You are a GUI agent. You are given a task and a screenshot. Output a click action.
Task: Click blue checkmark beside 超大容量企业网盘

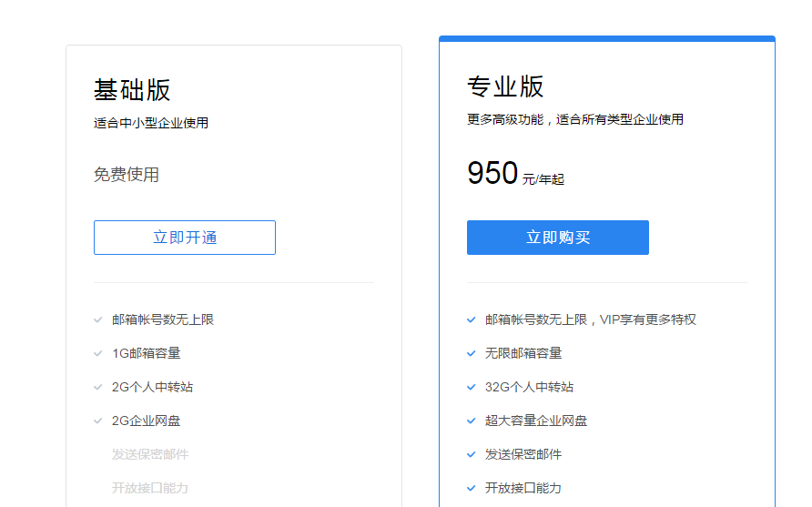point(472,421)
